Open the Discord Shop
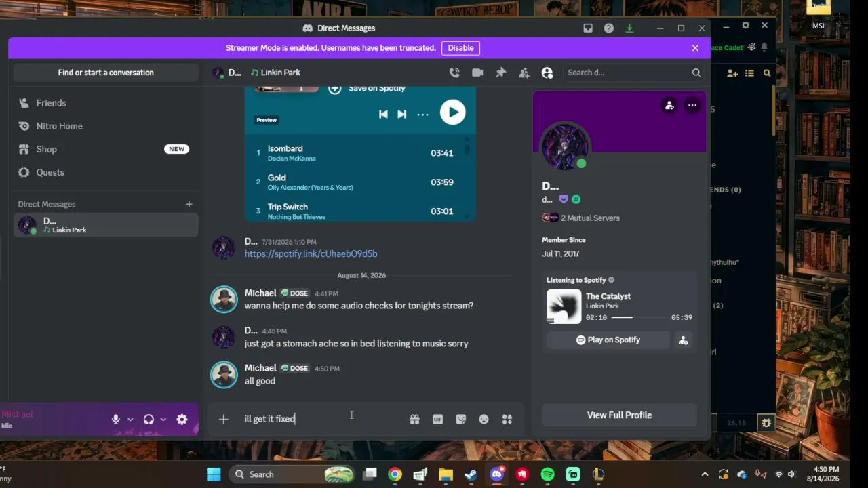 [106, 149]
